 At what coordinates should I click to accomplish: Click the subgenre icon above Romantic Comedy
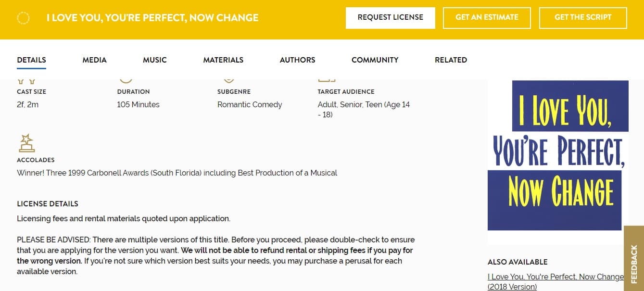click(229, 81)
